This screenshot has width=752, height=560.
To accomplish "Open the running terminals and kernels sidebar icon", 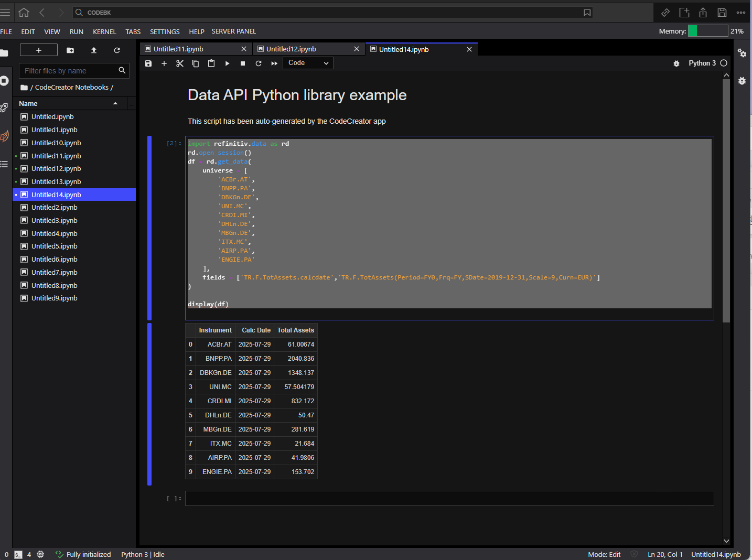I will pyautogui.click(x=4, y=81).
